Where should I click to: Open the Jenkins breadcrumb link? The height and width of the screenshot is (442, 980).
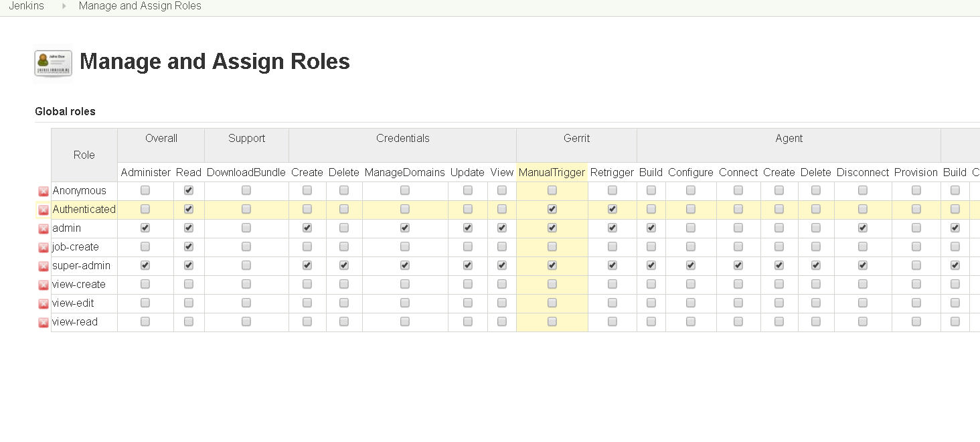tap(27, 6)
